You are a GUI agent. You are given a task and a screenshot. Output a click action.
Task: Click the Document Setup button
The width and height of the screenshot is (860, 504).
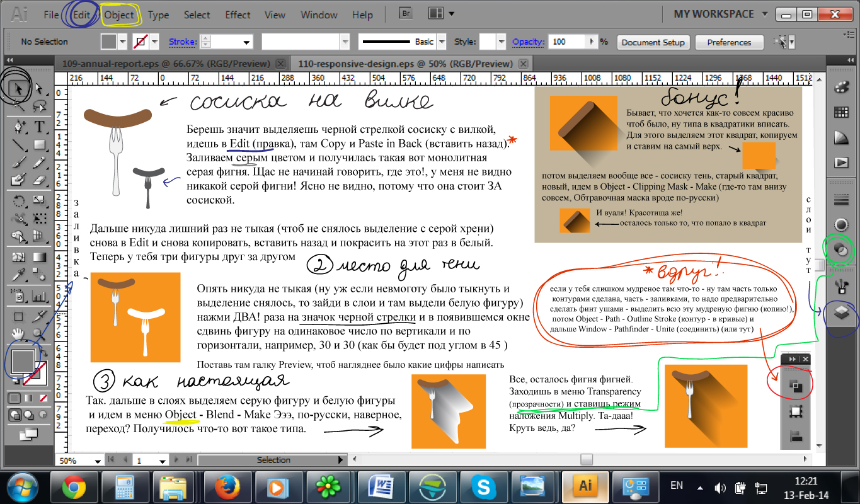653,42
